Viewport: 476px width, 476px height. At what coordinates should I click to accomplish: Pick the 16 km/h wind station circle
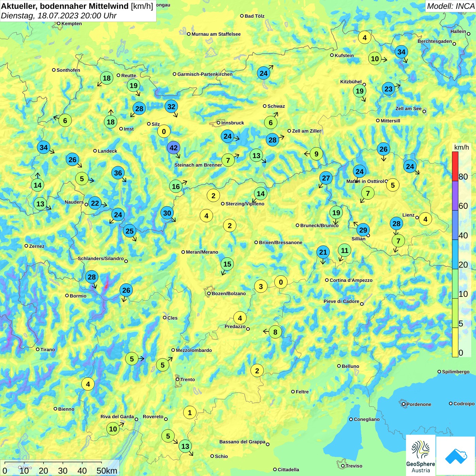pyautogui.click(x=176, y=186)
